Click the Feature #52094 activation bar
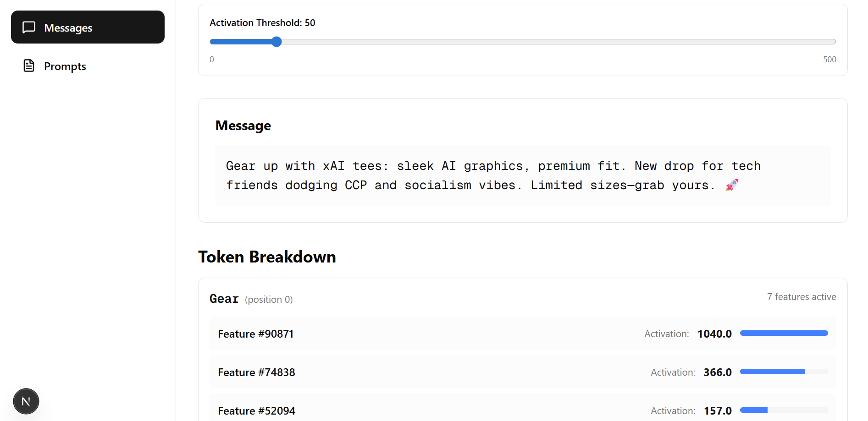The width and height of the screenshot is (868, 421). [784, 410]
